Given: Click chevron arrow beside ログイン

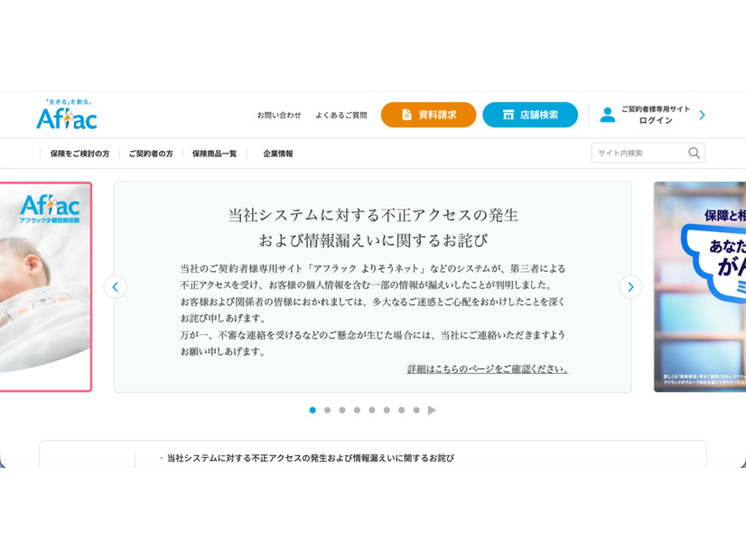Looking at the screenshot, I should click(x=703, y=115).
